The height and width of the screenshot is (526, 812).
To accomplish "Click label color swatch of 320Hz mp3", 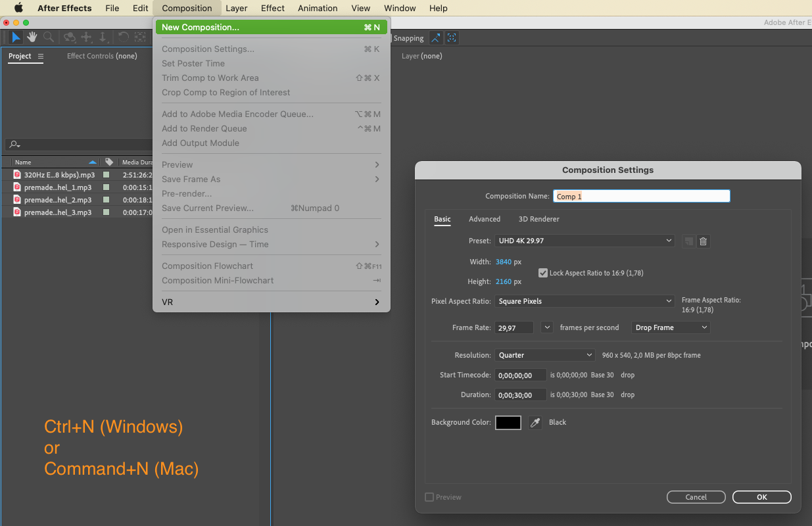I will tap(107, 175).
